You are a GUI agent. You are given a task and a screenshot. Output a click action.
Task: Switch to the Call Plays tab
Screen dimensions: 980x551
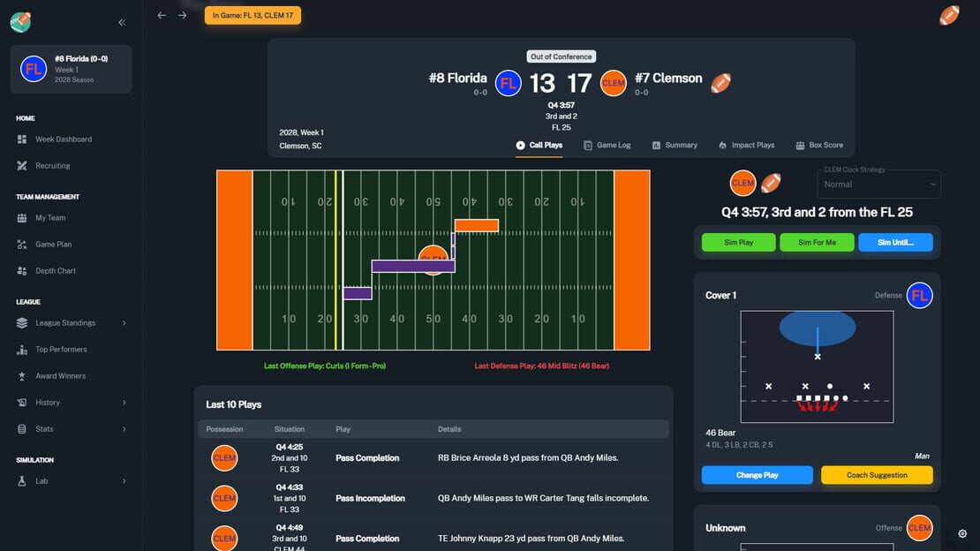click(539, 145)
